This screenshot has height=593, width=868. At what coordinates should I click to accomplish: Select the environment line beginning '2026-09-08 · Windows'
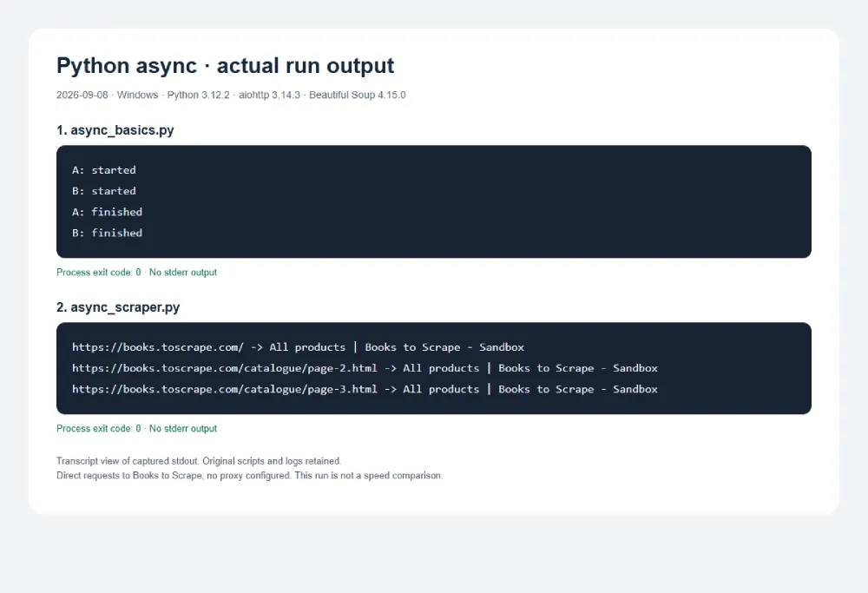(x=231, y=95)
